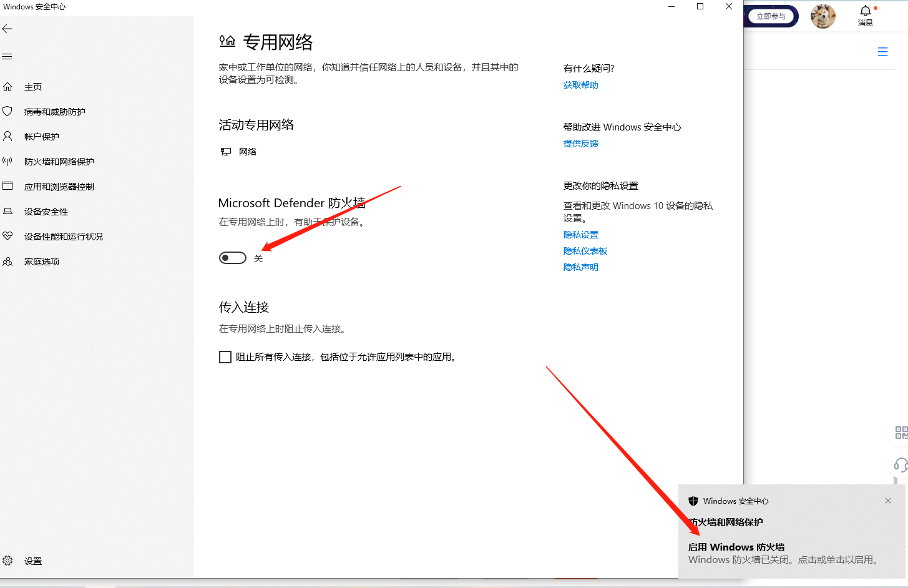Select 帐户保护 in sidebar
Screen dimensions: 908x588
pos(42,137)
